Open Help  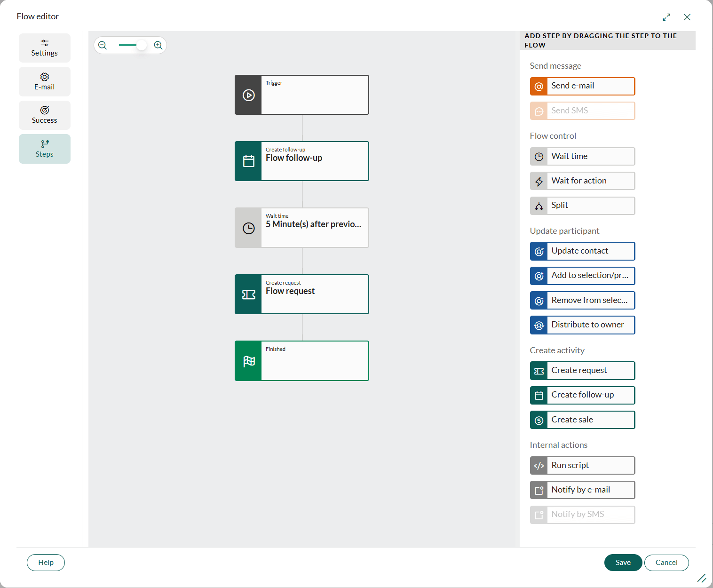pyautogui.click(x=46, y=563)
